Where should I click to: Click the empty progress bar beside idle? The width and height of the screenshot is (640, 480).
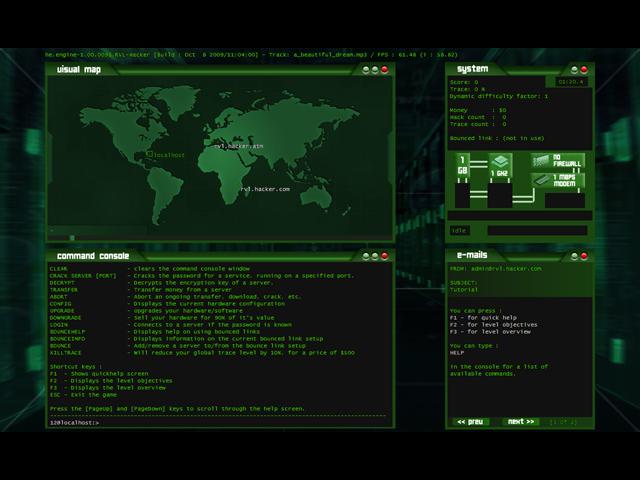(537, 231)
